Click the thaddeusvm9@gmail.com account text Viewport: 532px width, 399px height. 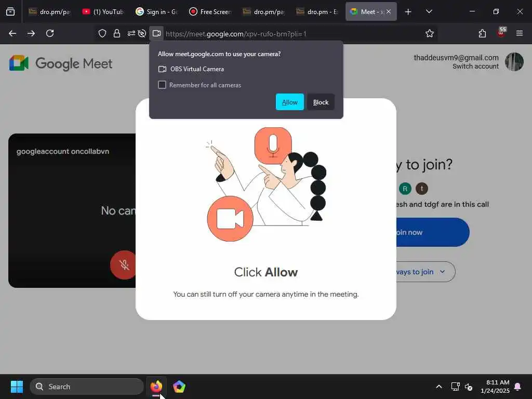pos(456,58)
